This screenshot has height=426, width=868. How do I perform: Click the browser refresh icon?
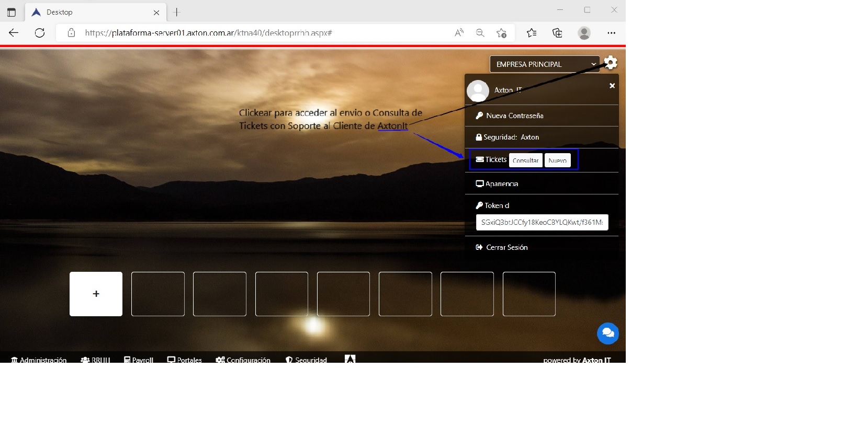click(x=40, y=33)
